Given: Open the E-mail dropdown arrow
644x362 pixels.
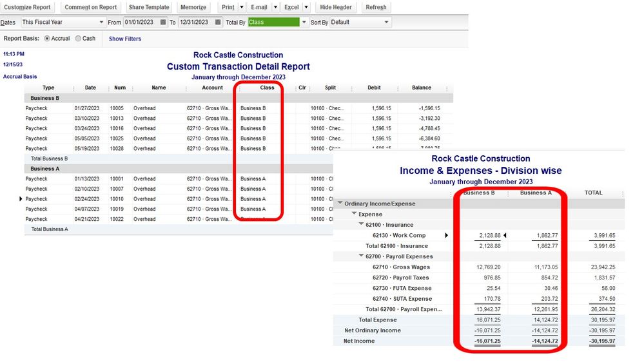Looking at the screenshot, I should pos(275,7).
